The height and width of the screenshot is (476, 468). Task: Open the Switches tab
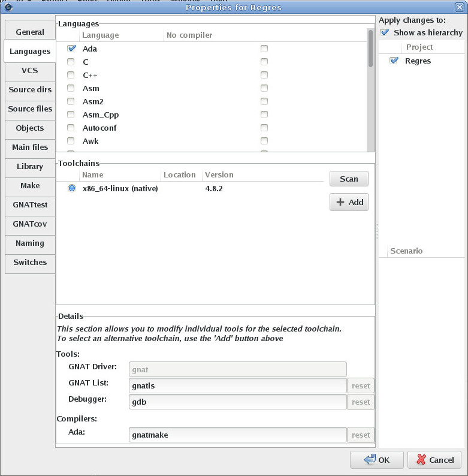pos(30,263)
